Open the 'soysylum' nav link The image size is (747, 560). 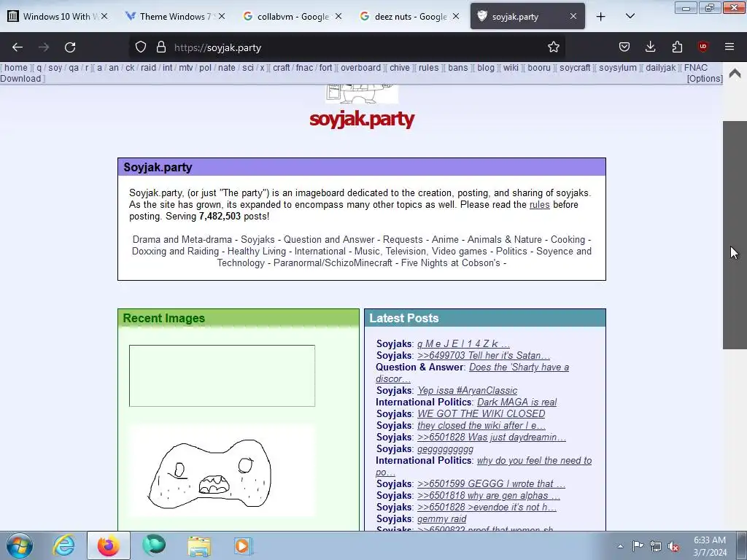click(618, 68)
